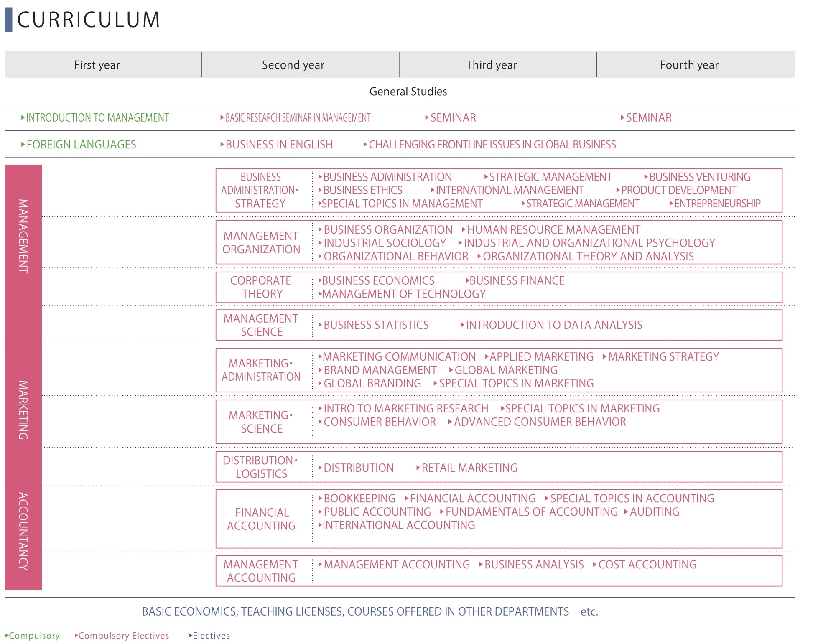
Task: Click Marketing Strategy course
Action: point(663,357)
